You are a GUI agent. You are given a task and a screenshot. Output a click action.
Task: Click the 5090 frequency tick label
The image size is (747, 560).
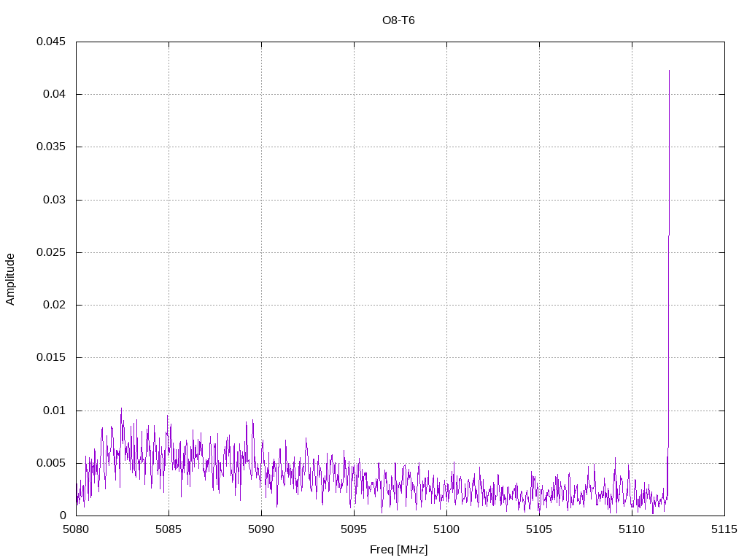coord(261,529)
